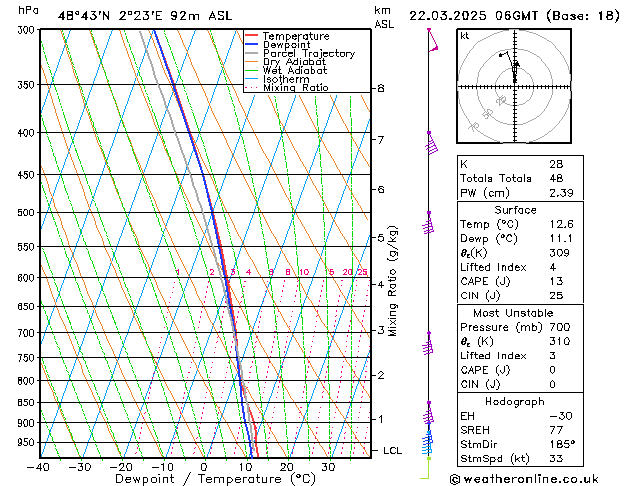Click the 500 hPa pressure axis label
This screenshot has height=486, width=629.
point(27,213)
